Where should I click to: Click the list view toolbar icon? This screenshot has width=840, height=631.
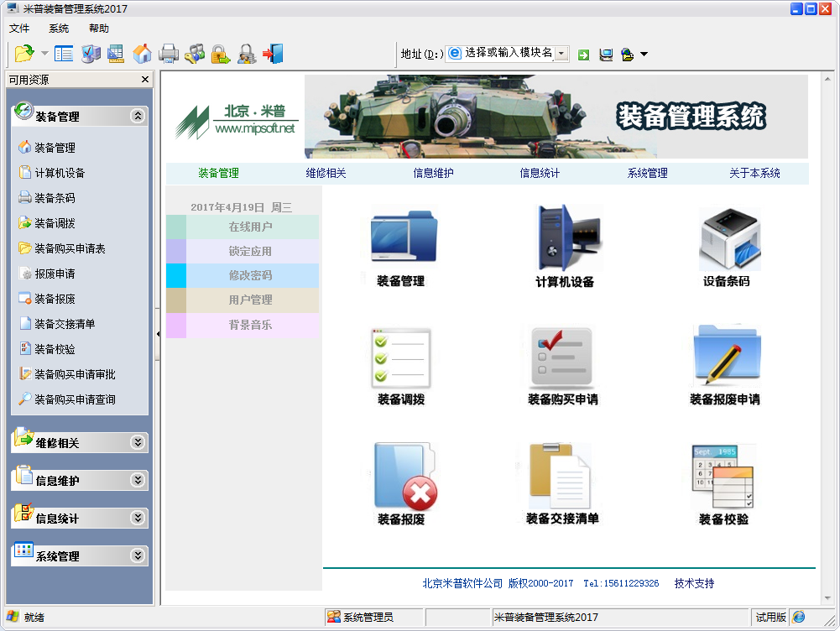pyautogui.click(x=64, y=54)
